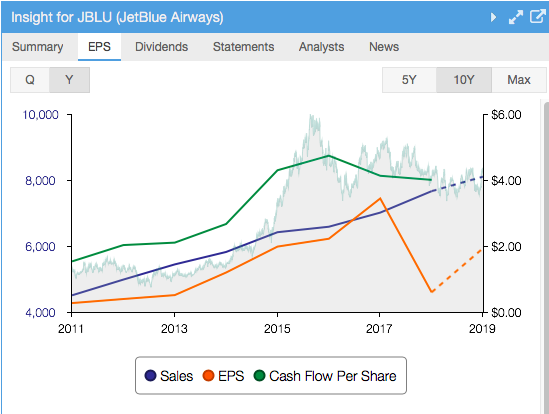Switch to the Summary tab
The width and height of the screenshot is (549, 414).
(x=37, y=47)
